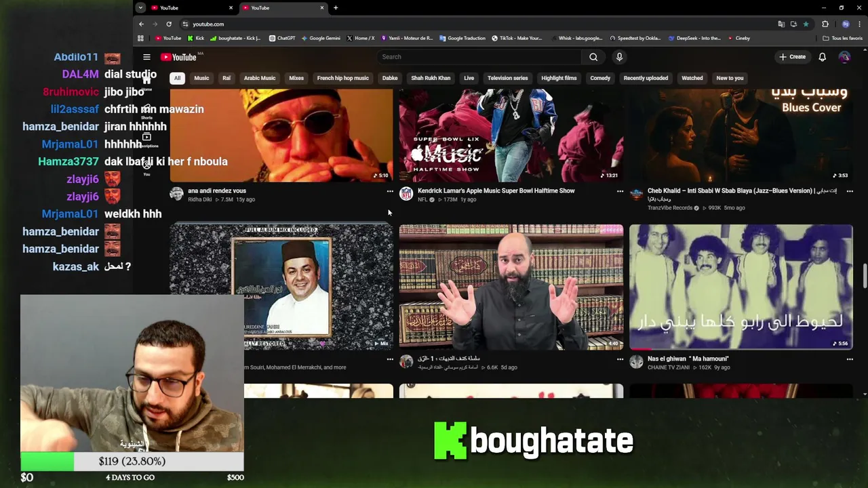Reload the page with refresh icon
The width and height of the screenshot is (868, 488).
click(x=169, y=24)
